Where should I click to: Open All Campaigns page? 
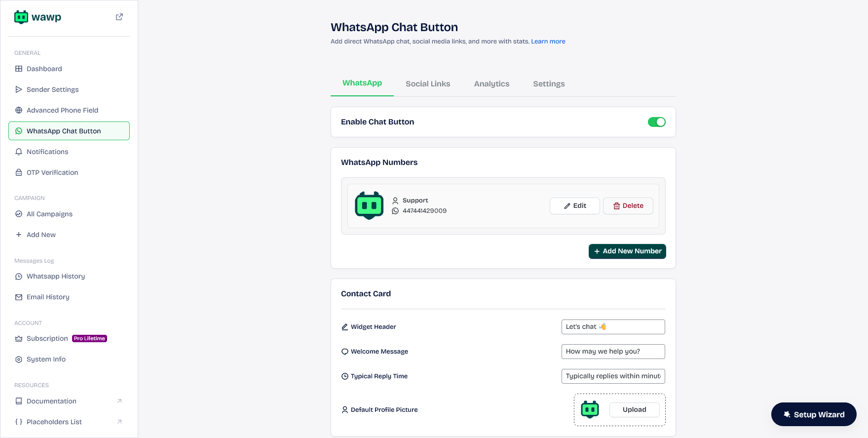click(69, 214)
